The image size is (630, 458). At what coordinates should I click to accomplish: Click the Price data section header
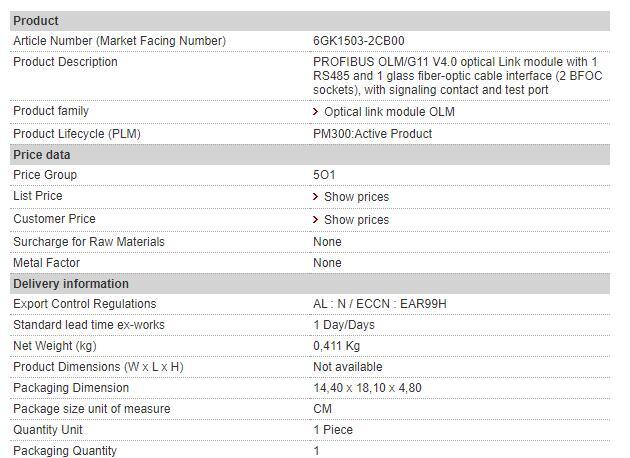42,155
